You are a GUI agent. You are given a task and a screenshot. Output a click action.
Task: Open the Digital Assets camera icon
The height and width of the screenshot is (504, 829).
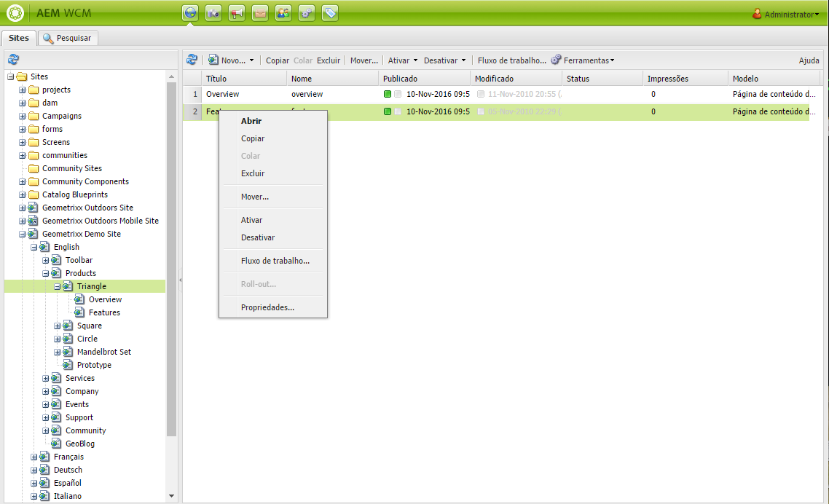213,13
